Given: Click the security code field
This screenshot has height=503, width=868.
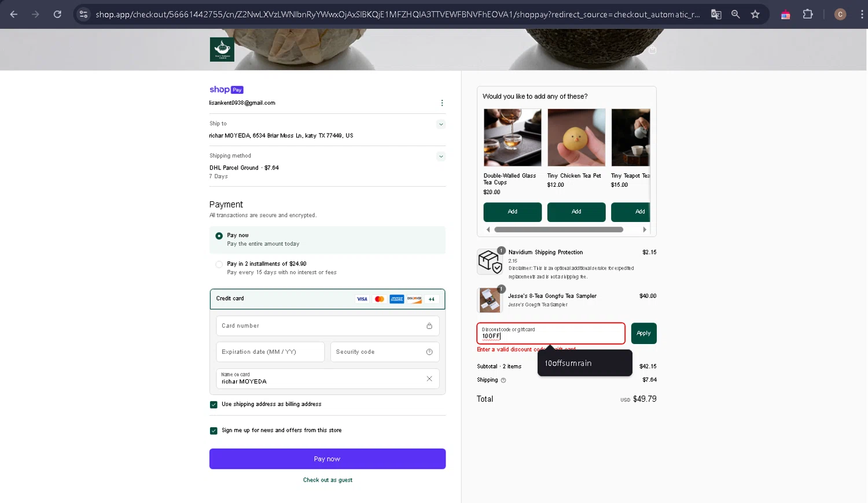Looking at the screenshot, I should 385,352.
